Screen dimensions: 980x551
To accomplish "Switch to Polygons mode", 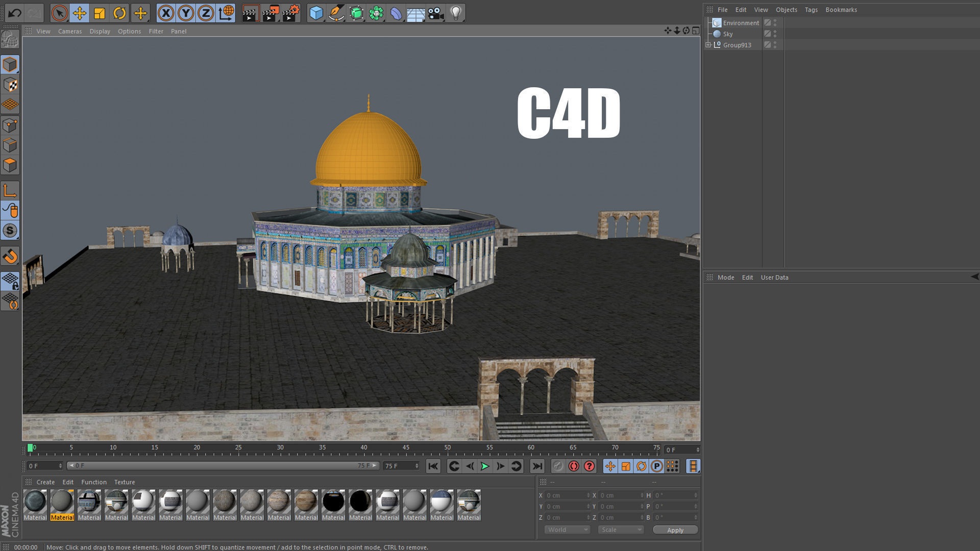I will click(10, 165).
